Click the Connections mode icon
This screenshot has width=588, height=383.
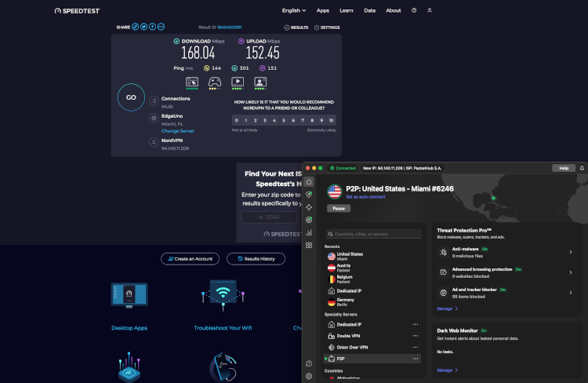pyautogui.click(x=154, y=100)
